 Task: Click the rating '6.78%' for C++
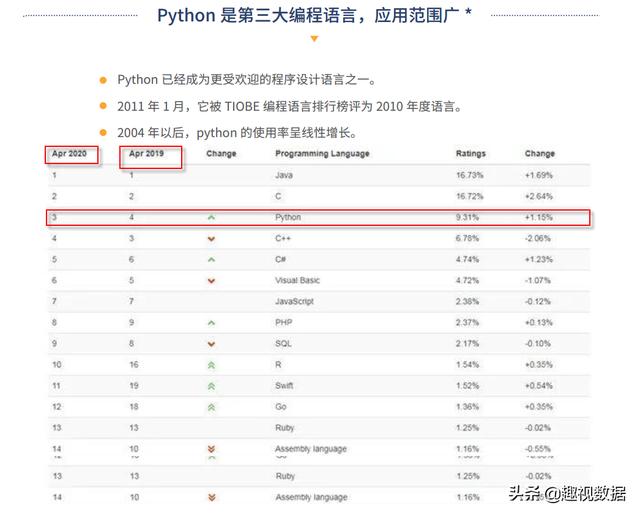(467, 238)
